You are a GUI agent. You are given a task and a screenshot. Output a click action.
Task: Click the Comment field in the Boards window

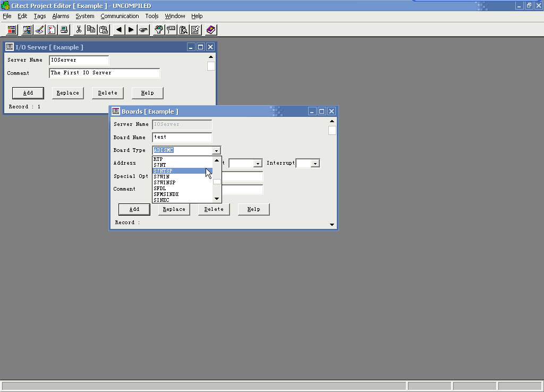coord(242,190)
